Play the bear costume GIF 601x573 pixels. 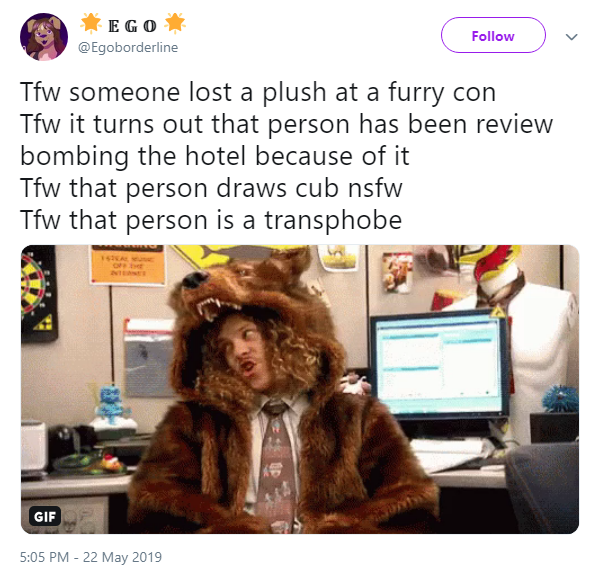click(300, 389)
